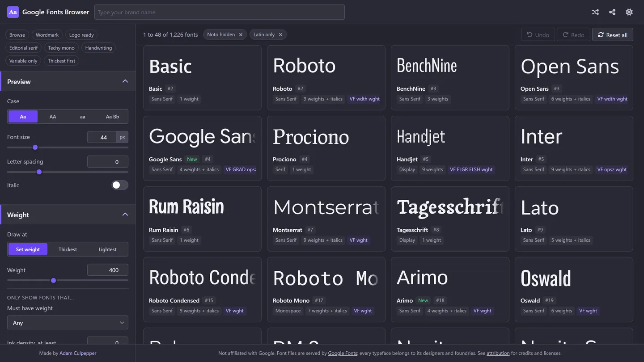The width and height of the screenshot is (644, 362).
Task: Click the Font size value field
Action: [102, 137]
